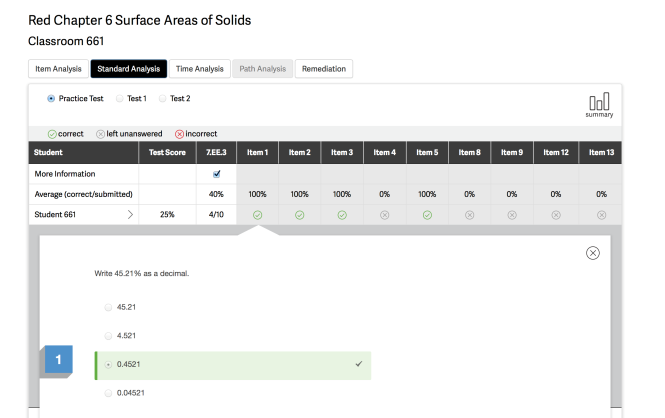Viewport: 665px width, 418px height.
Task: Click the question text 'Write 45.21% as a decimal'
Action: (142, 273)
